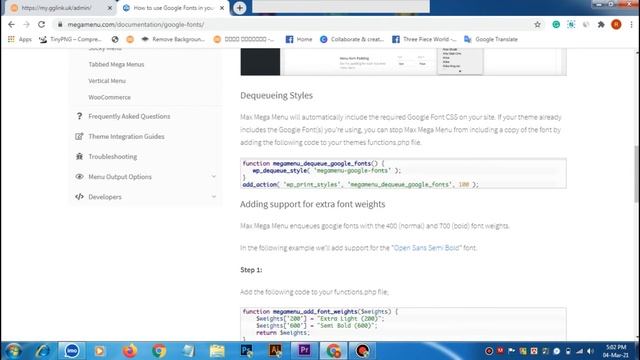Expand the Menu Output Options chevron
Screen dimensions: 640x360
coord(213,176)
